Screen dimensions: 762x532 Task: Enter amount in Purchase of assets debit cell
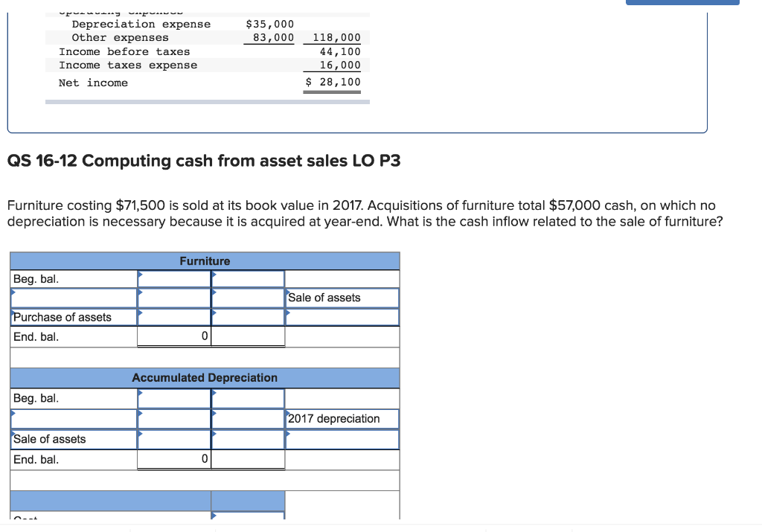(x=173, y=317)
